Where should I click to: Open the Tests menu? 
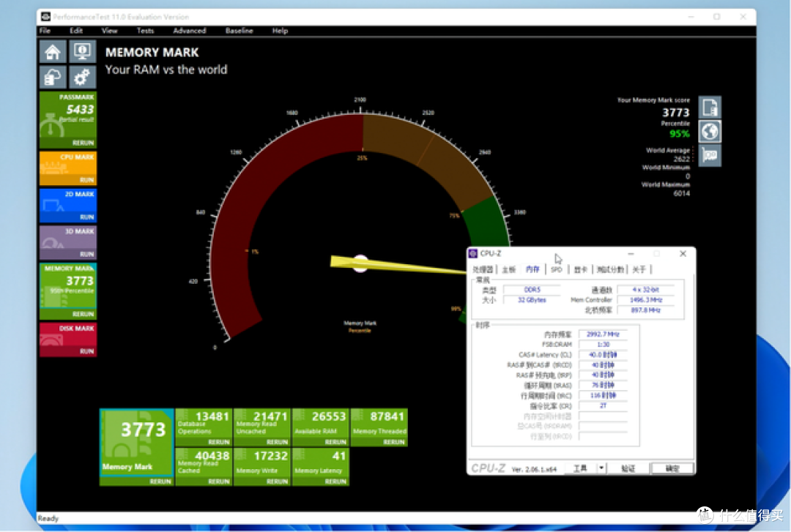(x=145, y=31)
